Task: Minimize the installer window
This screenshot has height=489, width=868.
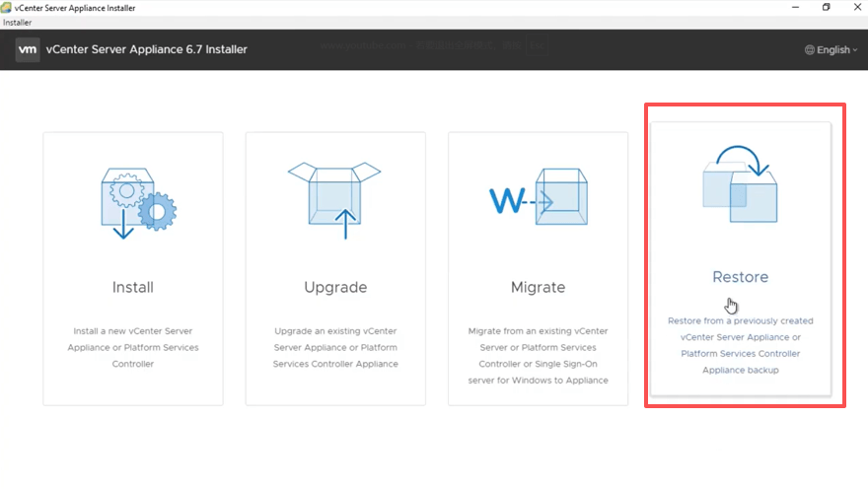Action: coord(795,7)
